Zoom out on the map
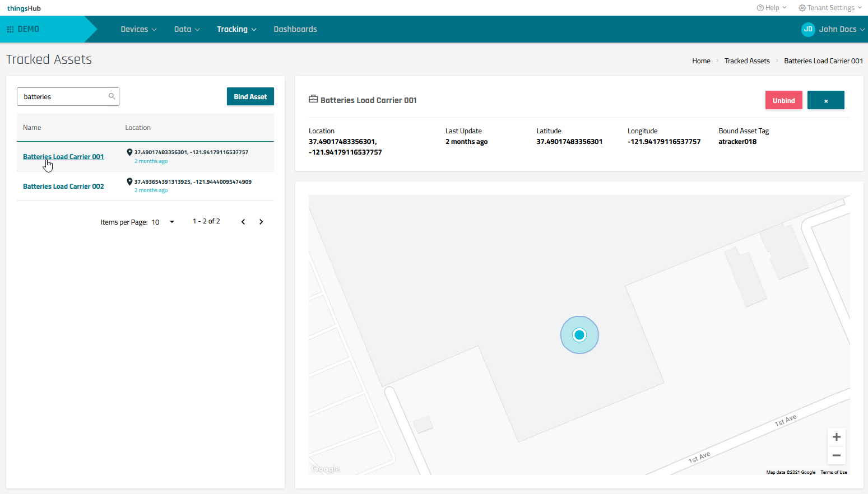 tap(836, 455)
